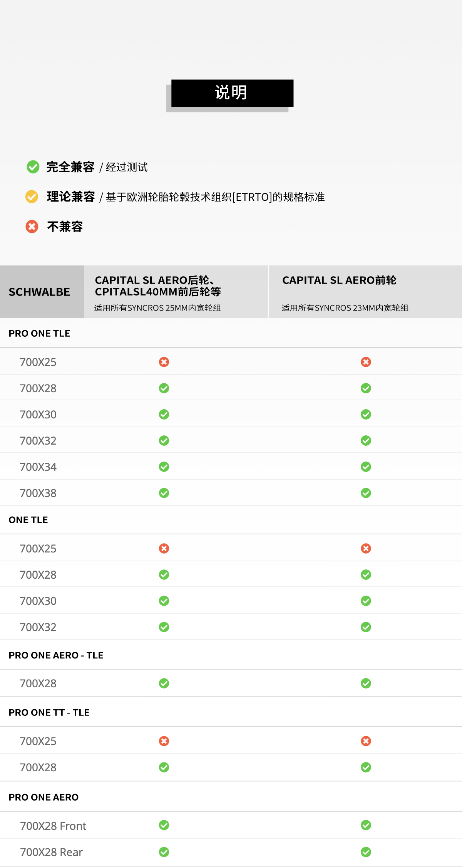Viewport: 462px width, 868px height.
Task: Click the 700X28 Rear size label
Action: coord(51,852)
